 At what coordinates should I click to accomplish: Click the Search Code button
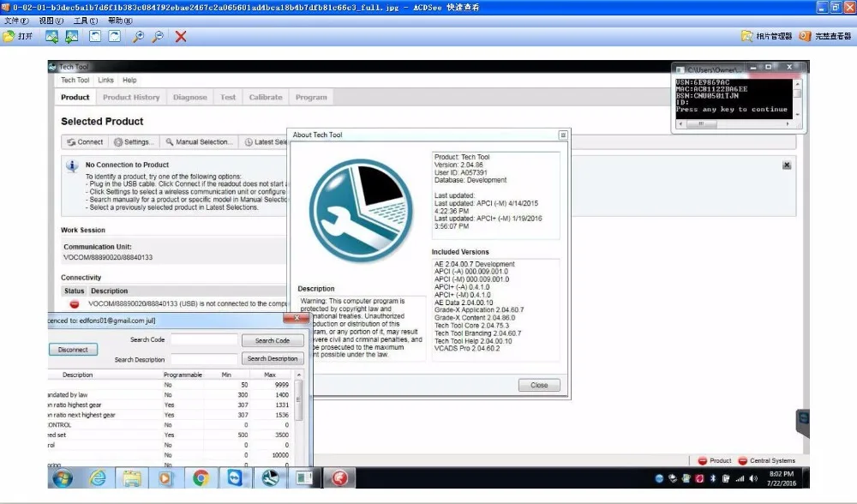pyautogui.click(x=273, y=340)
